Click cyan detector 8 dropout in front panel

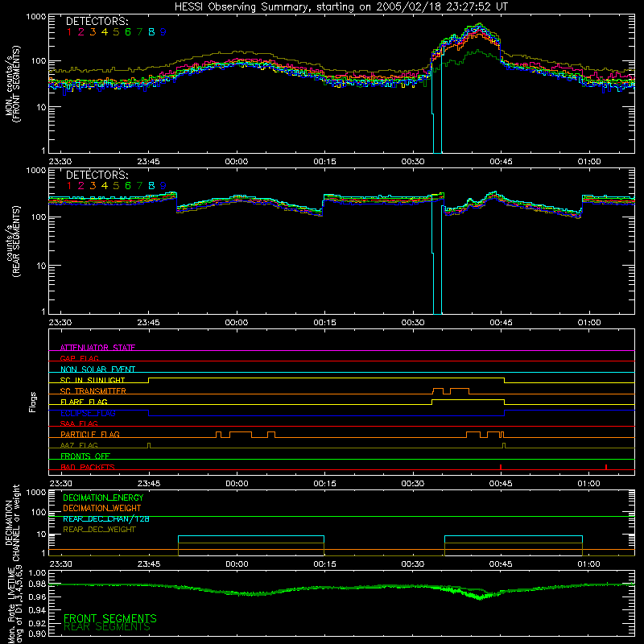[x=437, y=107]
